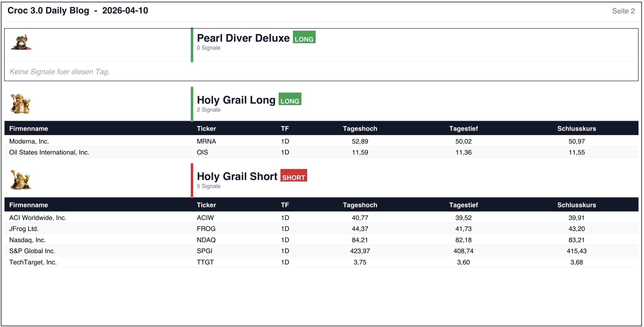Click the SPGI ticker
644x327 pixels.
click(205, 251)
